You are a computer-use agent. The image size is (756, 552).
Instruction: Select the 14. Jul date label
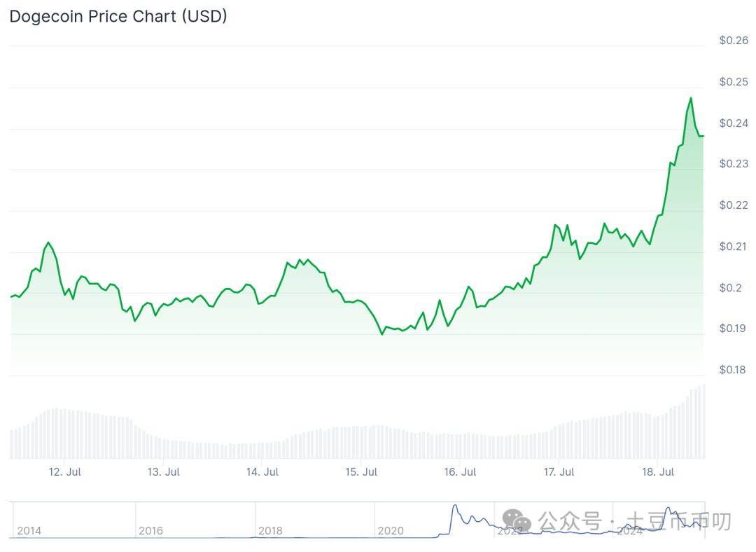tap(262, 472)
